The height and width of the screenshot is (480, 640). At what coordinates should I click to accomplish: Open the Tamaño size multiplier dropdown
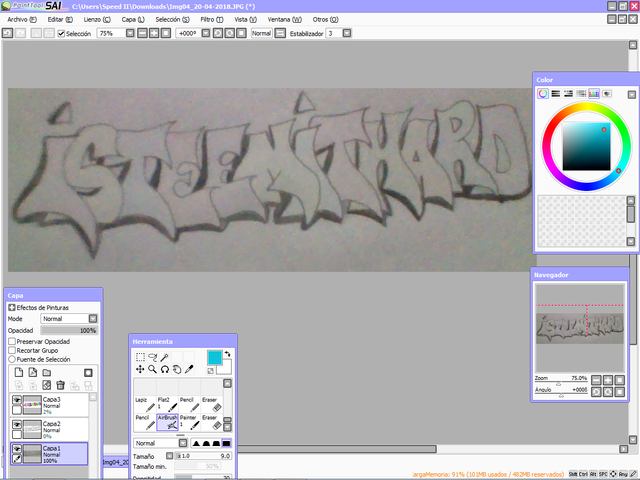tap(170, 456)
